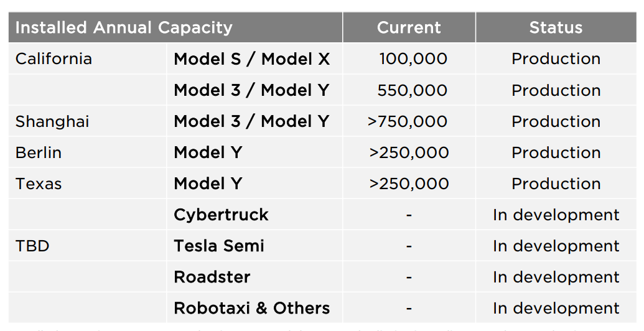Click Model Y in the Berlin row
The height and width of the screenshot is (331, 644).
(208, 152)
